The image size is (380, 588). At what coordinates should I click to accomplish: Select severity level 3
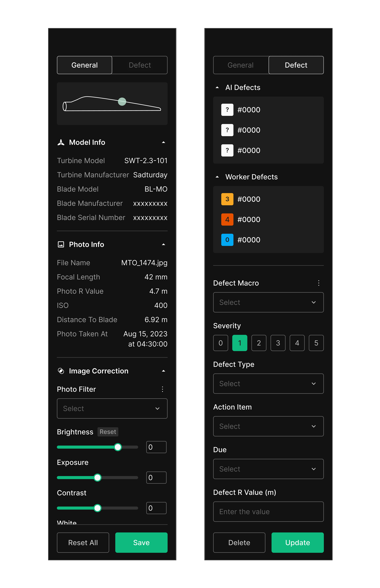point(278,343)
